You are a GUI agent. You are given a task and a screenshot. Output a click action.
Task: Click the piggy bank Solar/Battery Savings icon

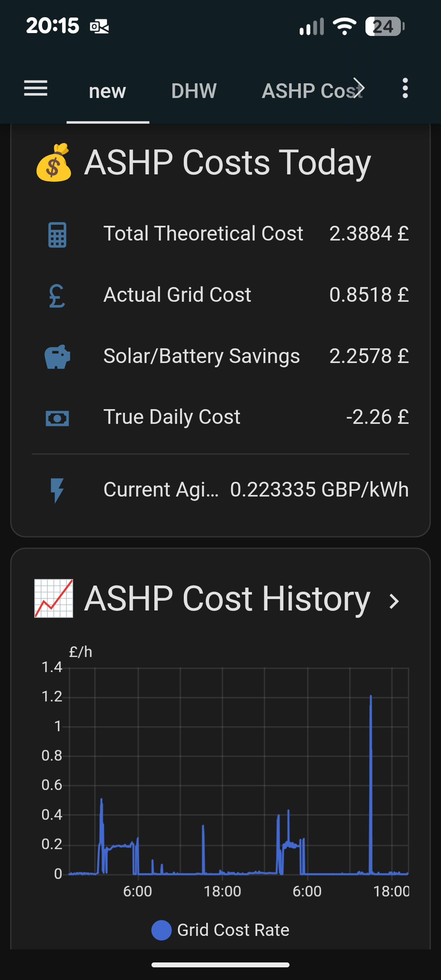pos(57,357)
